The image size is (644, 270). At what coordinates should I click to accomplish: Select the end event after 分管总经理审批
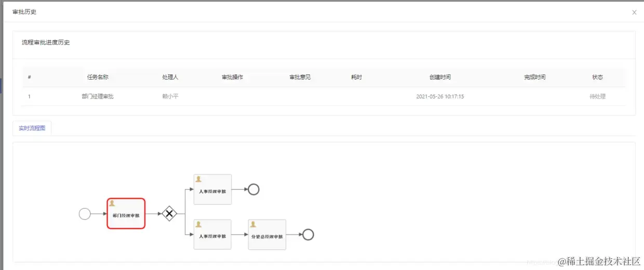pos(308,235)
